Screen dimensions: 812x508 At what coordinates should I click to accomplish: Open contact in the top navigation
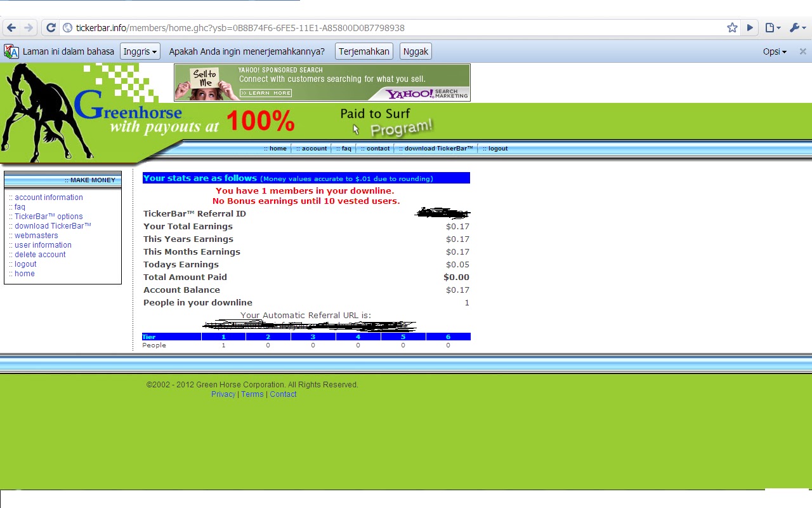[376, 149]
